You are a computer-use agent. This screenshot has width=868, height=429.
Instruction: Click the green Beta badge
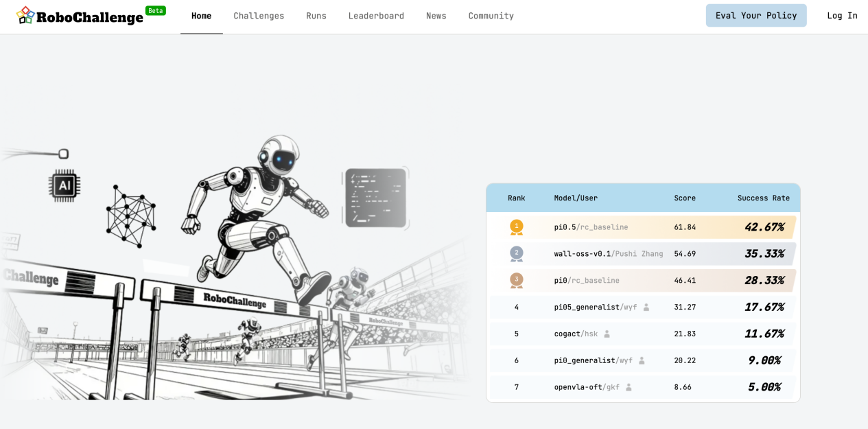[155, 10]
